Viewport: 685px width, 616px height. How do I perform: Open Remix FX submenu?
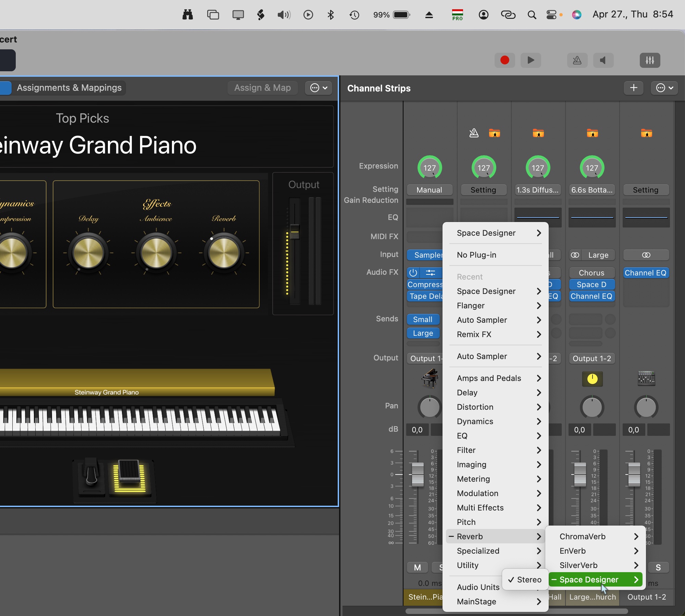(x=495, y=334)
